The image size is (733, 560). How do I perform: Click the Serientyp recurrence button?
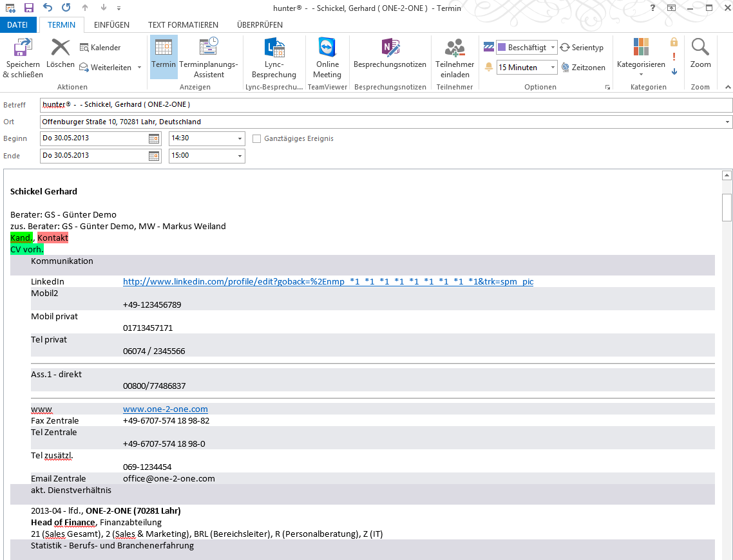582,48
